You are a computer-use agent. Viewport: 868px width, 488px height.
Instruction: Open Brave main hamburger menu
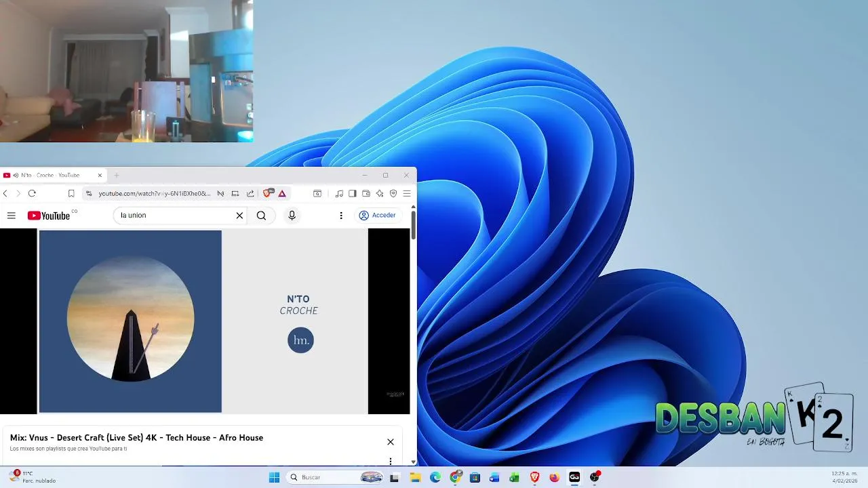tap(407, 193)
